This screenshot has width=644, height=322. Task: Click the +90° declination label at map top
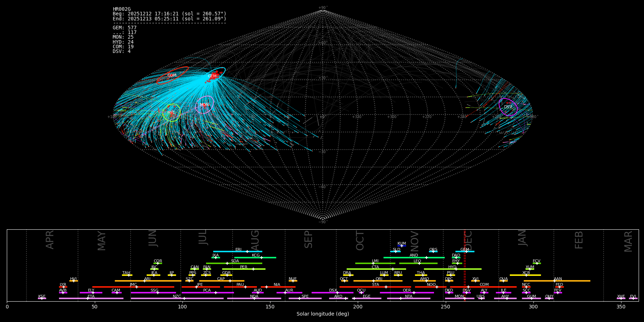pyautogui.click(x=323, y=8)
